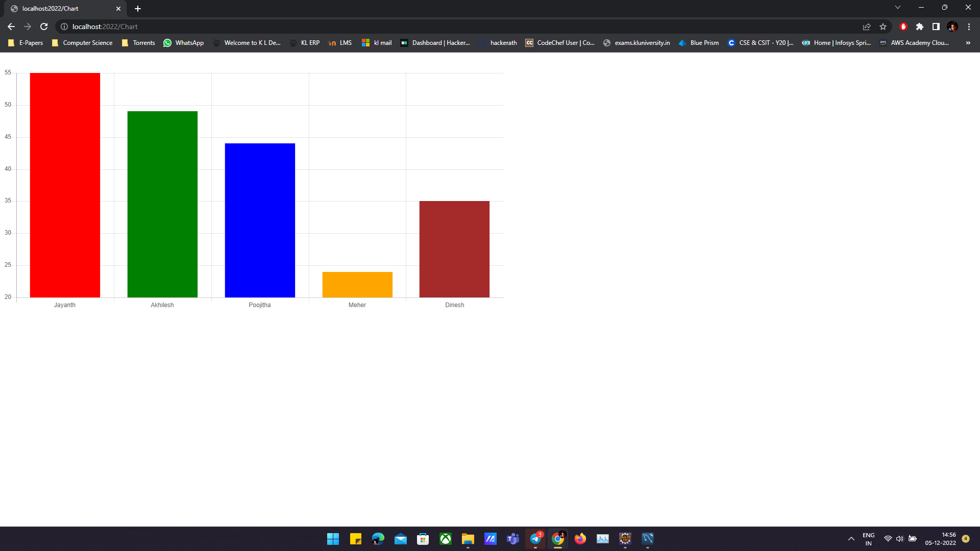980x551 pixels.
Task: Open the WhatsApp bookmark
Action: click(184, 43)
